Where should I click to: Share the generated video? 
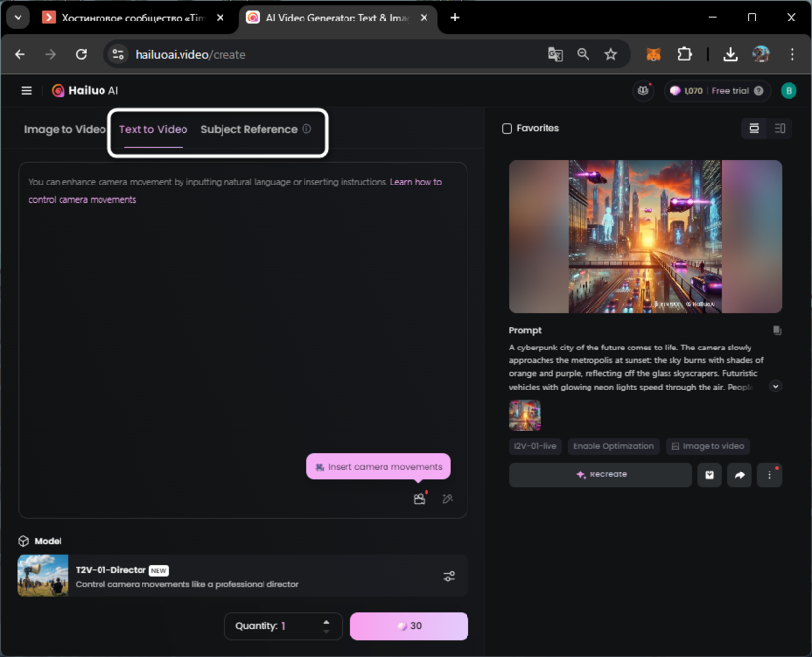pos(740,474)
